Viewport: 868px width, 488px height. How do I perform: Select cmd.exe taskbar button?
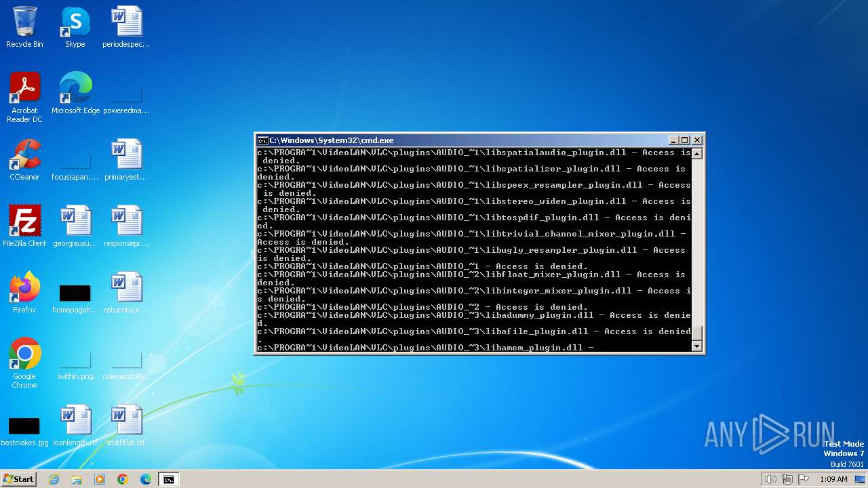[x=168, y=479]
